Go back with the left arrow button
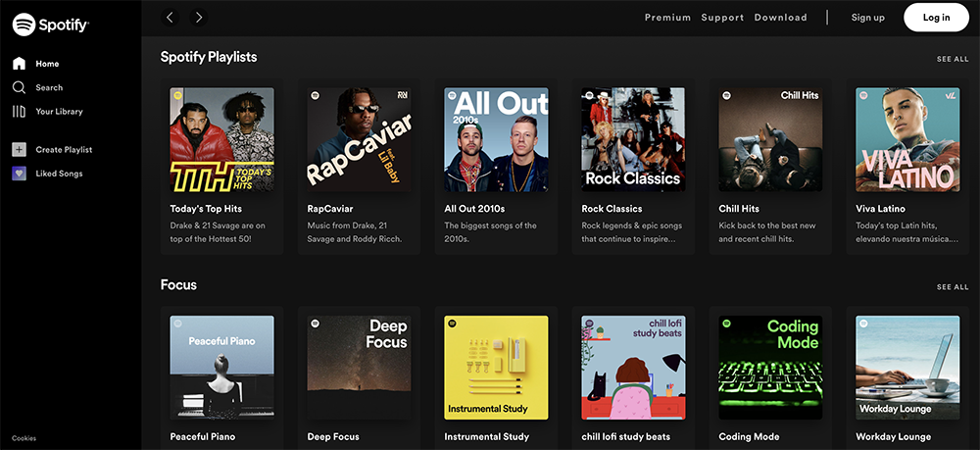The width and height of the screenshot is (980, 450). pyautogui.click(x=170, y=18)
